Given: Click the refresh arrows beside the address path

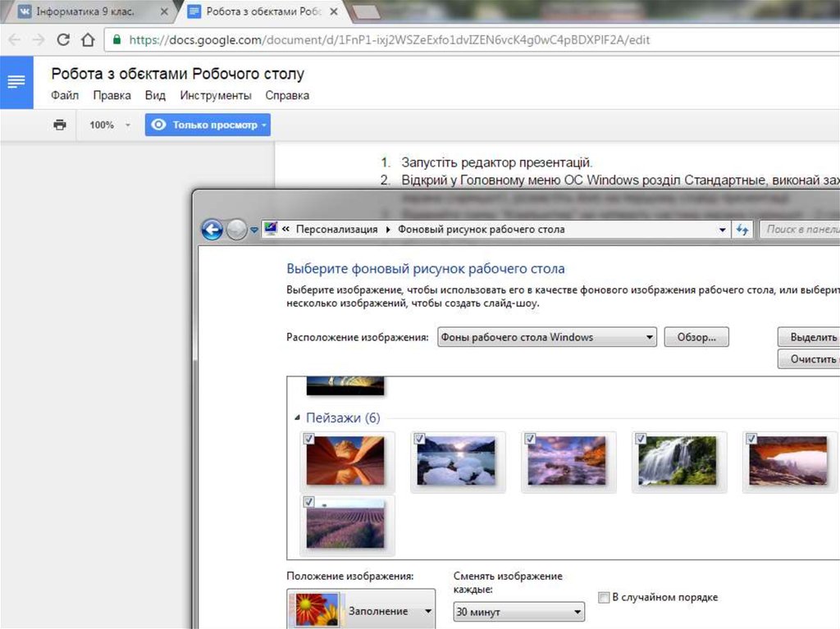Looking at the screenshot, I should click(743, 230).
